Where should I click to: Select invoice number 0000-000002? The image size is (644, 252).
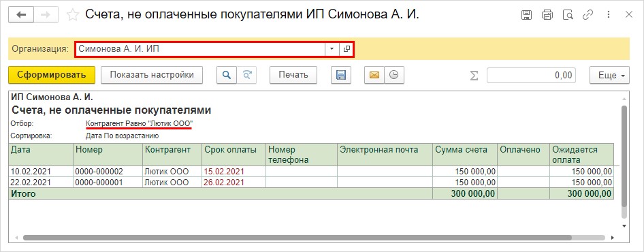(x=108, y=172)
